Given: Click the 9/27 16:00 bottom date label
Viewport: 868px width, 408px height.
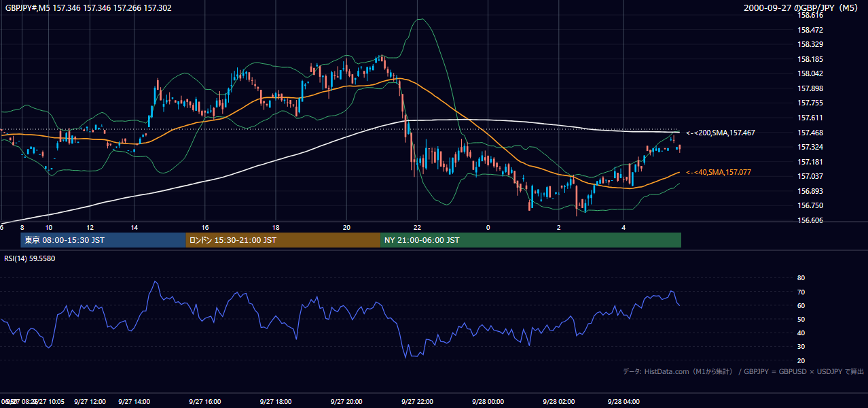Looking at the screenshot, I should coord(205,402).
